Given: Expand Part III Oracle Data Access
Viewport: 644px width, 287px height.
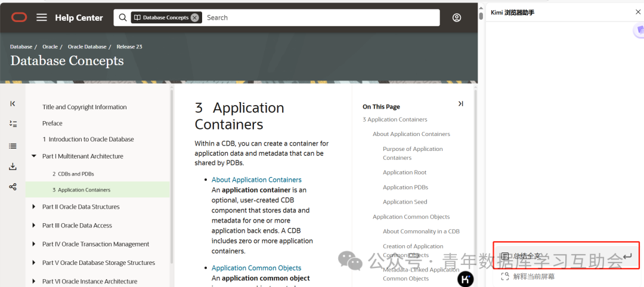Looking at the screenshot, I should coord(33,226).
